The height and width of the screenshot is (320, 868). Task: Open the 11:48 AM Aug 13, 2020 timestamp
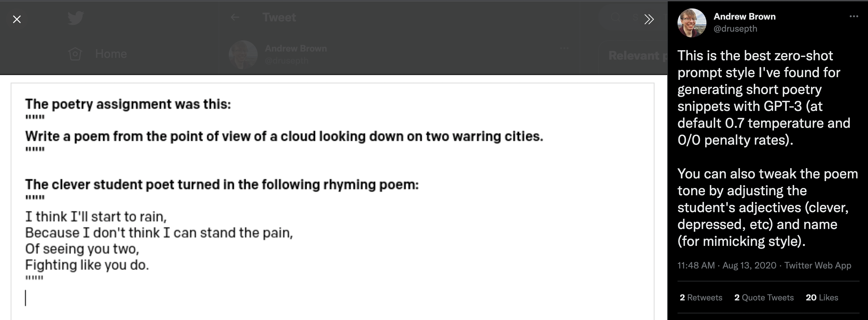(x=726, y=265)
